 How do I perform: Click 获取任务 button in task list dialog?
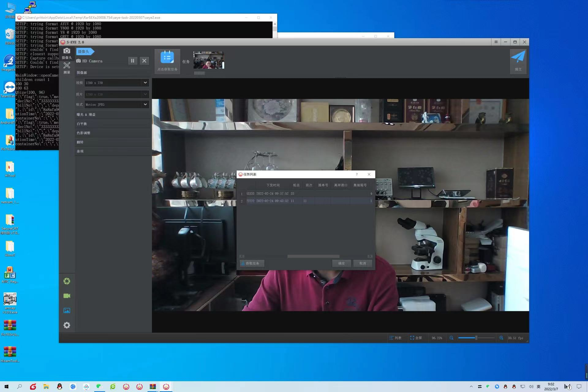tap(251, 263)
